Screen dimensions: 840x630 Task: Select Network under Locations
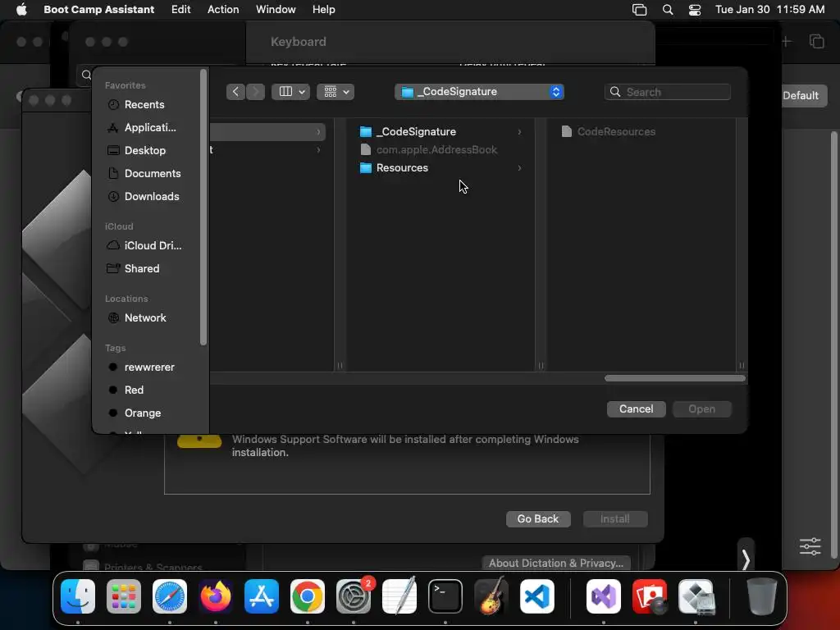tap(144, 317)
